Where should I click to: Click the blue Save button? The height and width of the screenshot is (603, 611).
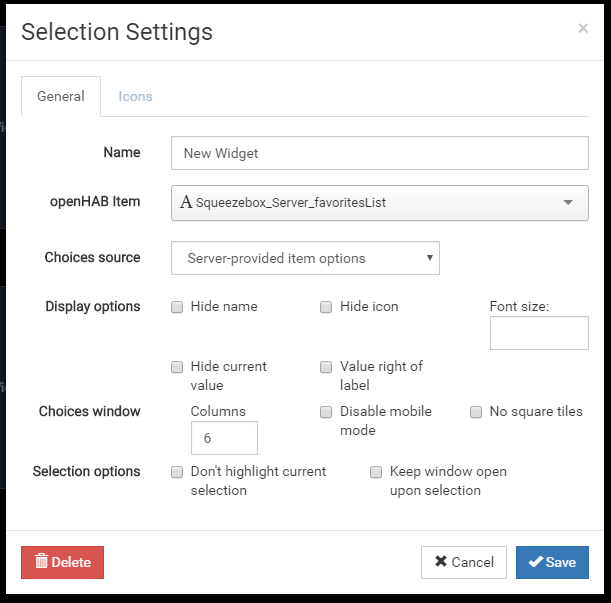[552, 562]
